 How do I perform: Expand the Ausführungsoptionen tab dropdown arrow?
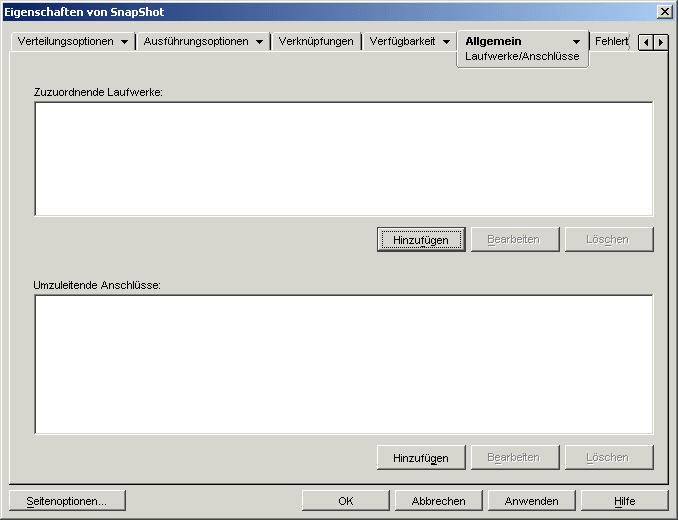point(259,42)
